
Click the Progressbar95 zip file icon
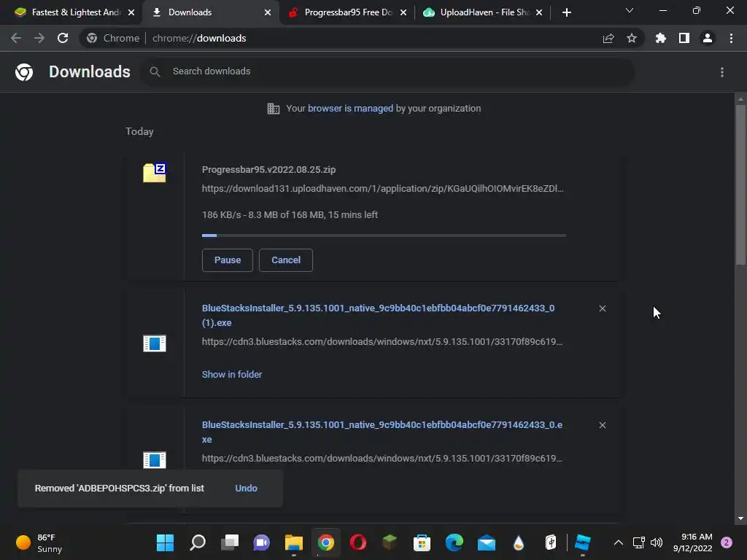pos(155,172)
